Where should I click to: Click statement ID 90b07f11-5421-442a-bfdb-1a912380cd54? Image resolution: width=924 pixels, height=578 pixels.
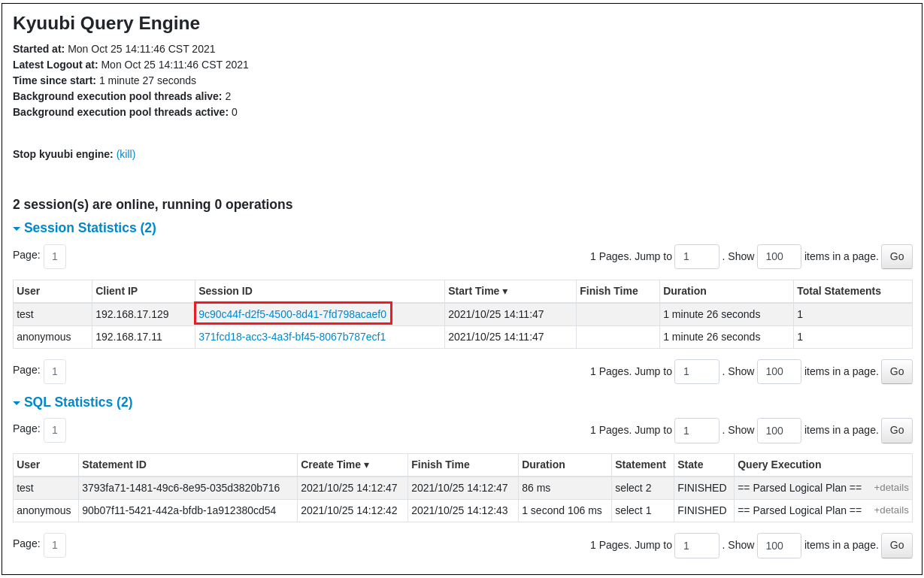point(179,510)
